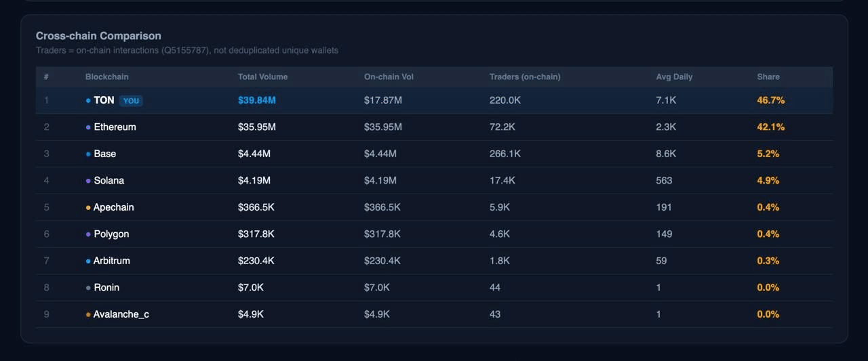Click the orange dot beside Avalanche_c
This screenshot has height=361, width=868.
pyautogui.click(x=88, y=314)
